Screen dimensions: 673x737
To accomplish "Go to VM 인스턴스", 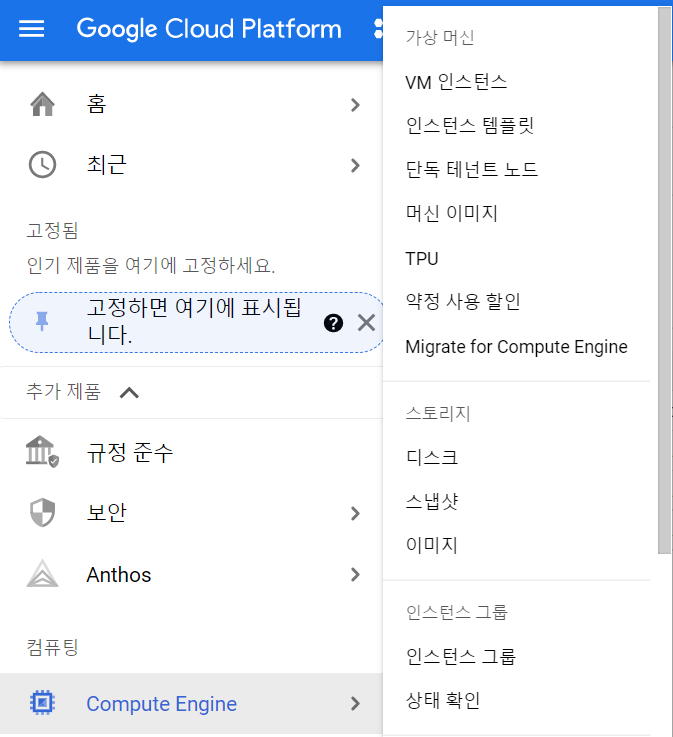I will click(456, 82).
